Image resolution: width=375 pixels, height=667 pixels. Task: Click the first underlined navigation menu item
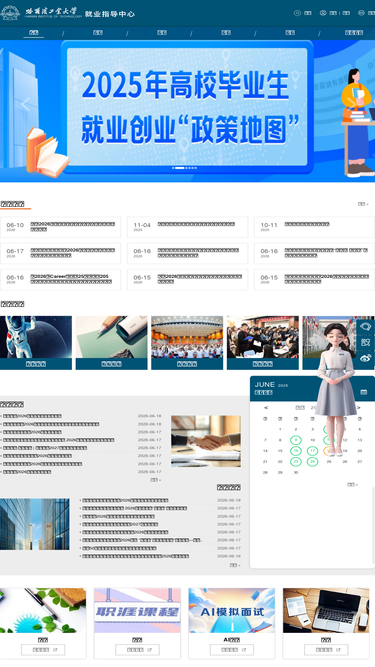tap(34, 33)
